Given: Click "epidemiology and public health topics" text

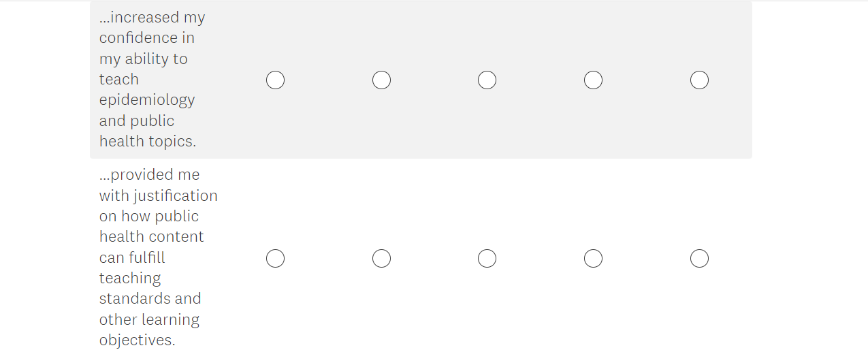Looking at the screenshot, I should 147,121.
